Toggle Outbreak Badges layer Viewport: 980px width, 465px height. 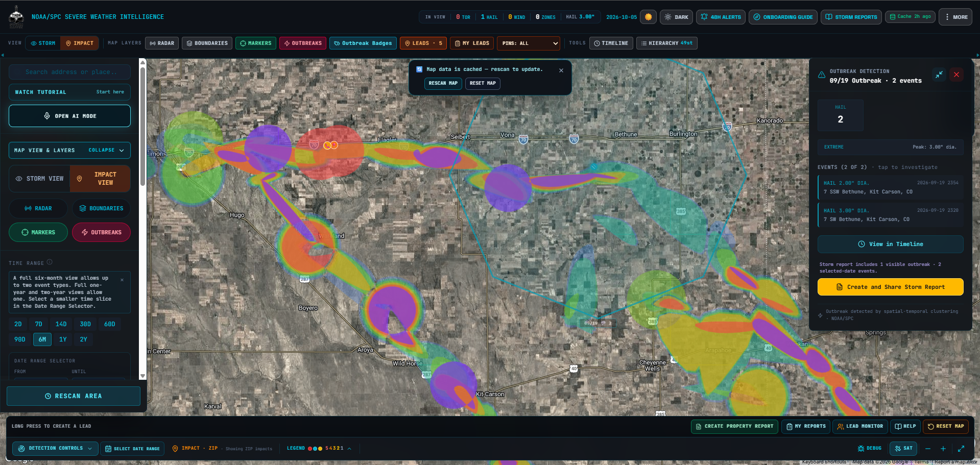[363, 43]
